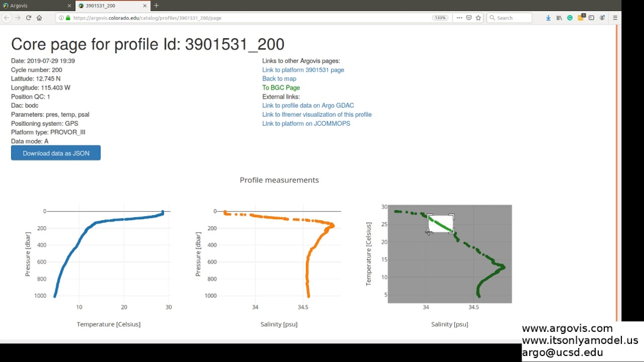Open the To BGC Page link
The height and width of the screenshot is (362, 644).
[281, 87]
